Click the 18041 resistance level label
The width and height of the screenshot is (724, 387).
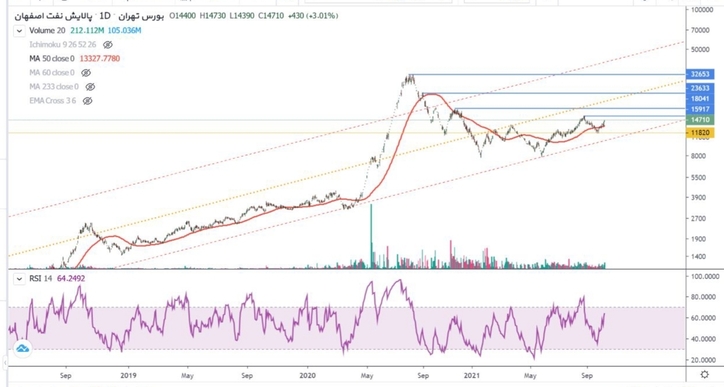point(700,98)
